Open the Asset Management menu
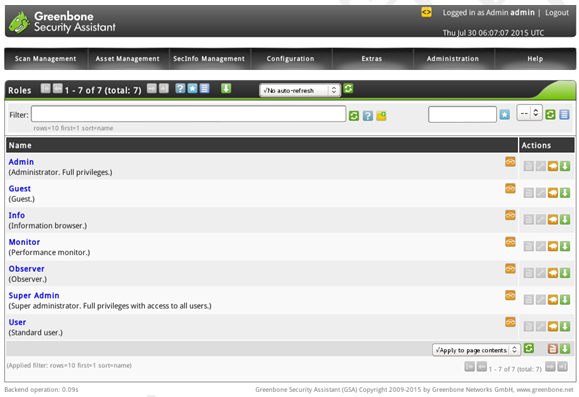The width and height of the screenshot is (579, 397). pos(128,59)
